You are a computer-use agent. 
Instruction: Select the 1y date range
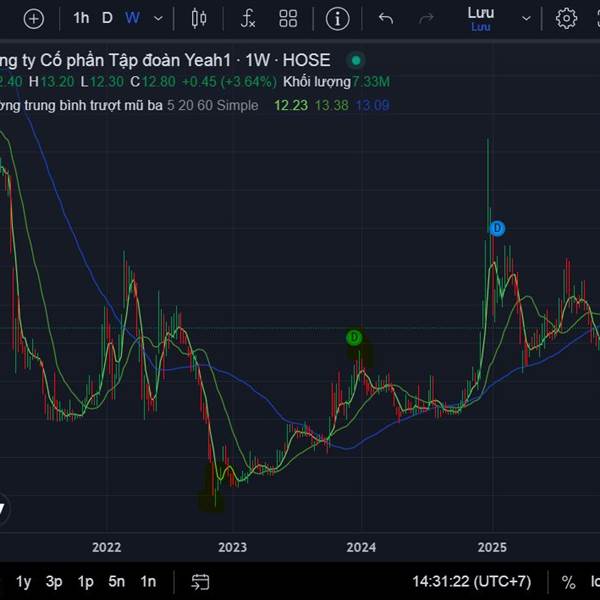click(23, 582)
